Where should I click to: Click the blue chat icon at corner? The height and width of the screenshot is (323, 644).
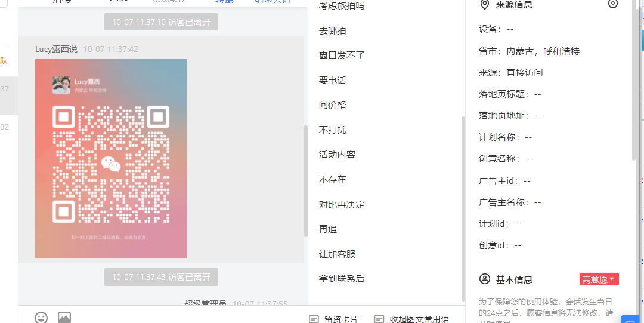tap(630, 319)
